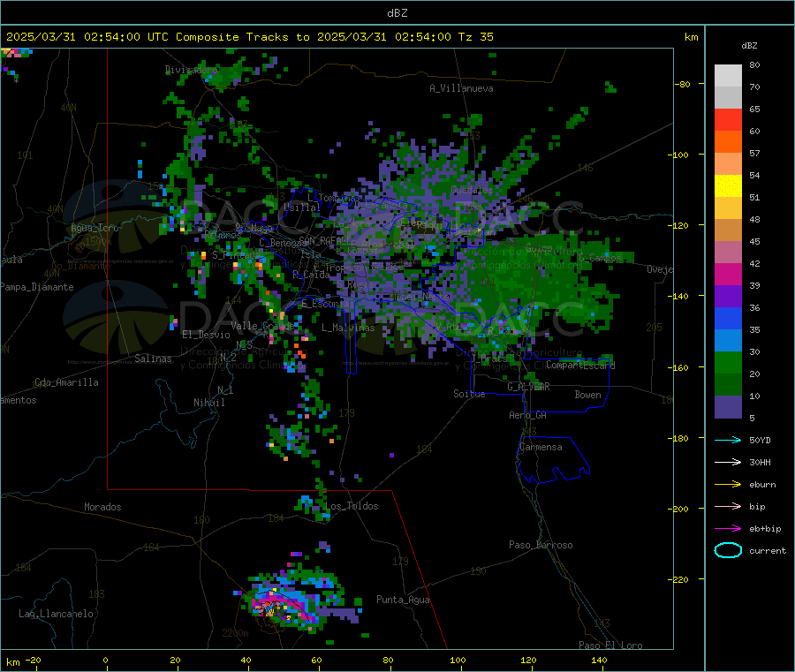Click the cyan 'current' ellipse legend icon
Image resolution: width=795 pixels, height=672 pixels.
pos(728,550)
